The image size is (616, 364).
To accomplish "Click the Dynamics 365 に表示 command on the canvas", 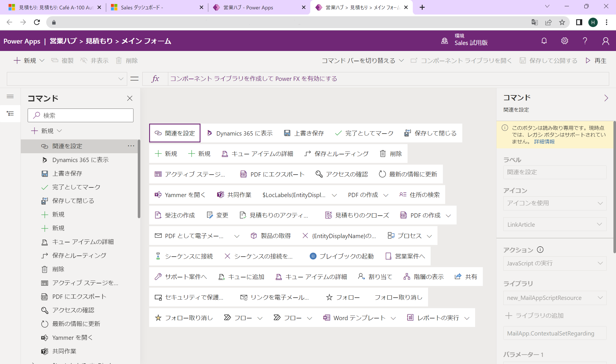I will 240,133.
